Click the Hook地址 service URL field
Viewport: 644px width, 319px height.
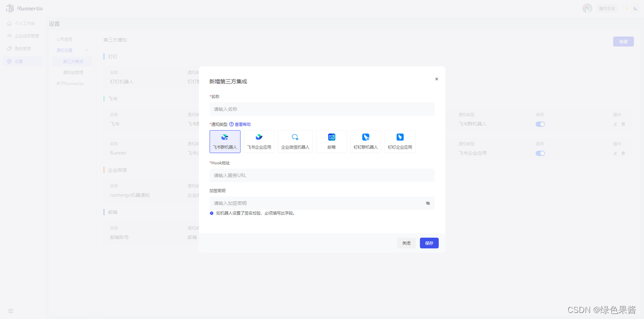point(322,175)
